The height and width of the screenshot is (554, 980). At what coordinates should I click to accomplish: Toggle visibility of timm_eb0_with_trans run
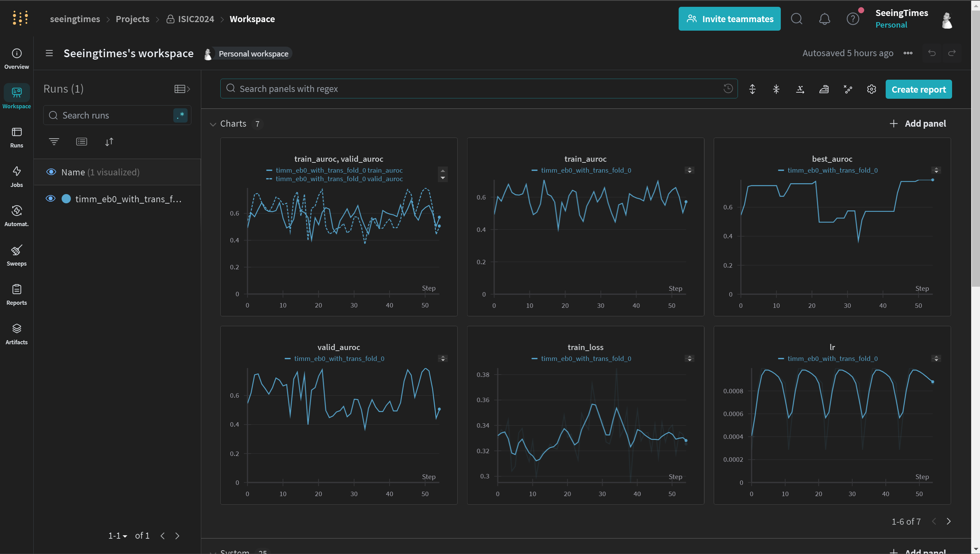pyautogui.click(x=50, y=199)
